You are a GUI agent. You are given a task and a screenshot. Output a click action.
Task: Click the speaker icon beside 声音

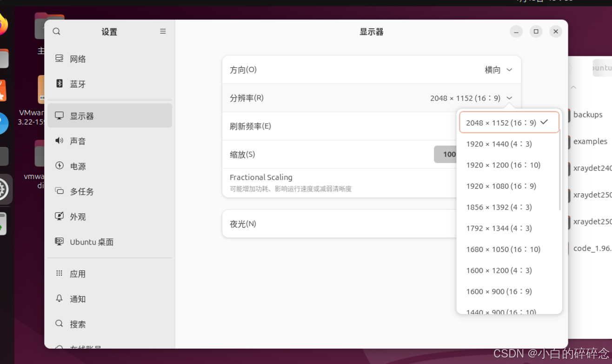click(59, 140)
